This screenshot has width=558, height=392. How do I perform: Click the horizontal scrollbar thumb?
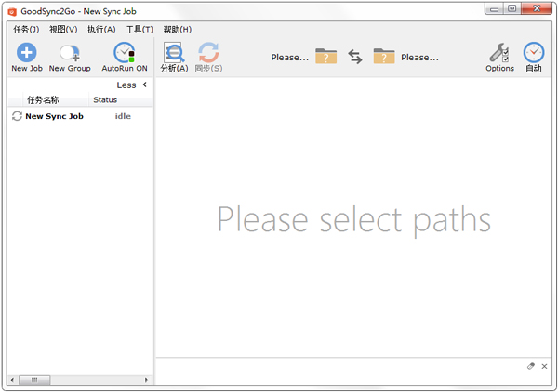(34, 380)
